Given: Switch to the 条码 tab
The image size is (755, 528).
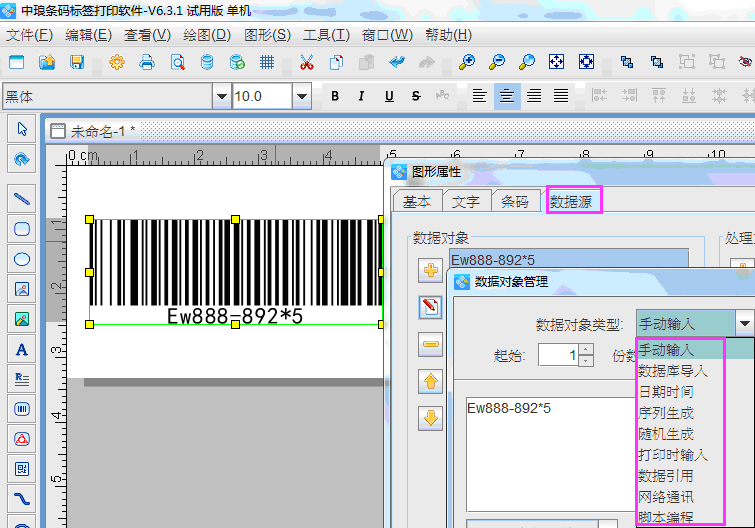Looking at the screenshot, I should (x=514, y=201).
